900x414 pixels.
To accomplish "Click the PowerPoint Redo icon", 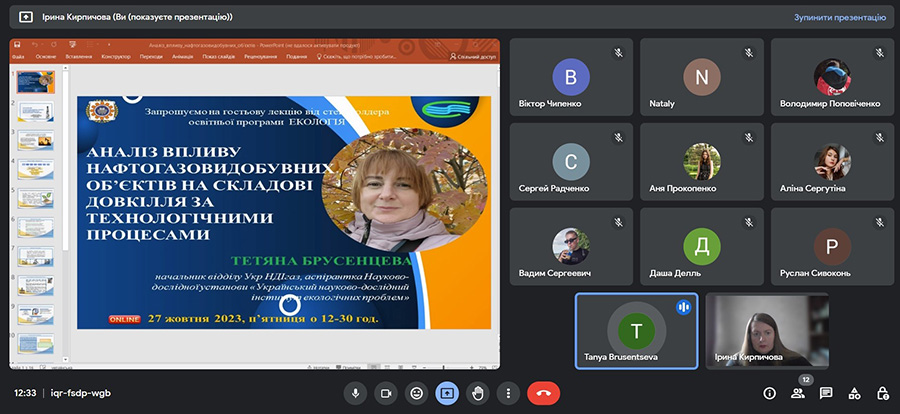I will click(x=53, y=44).
